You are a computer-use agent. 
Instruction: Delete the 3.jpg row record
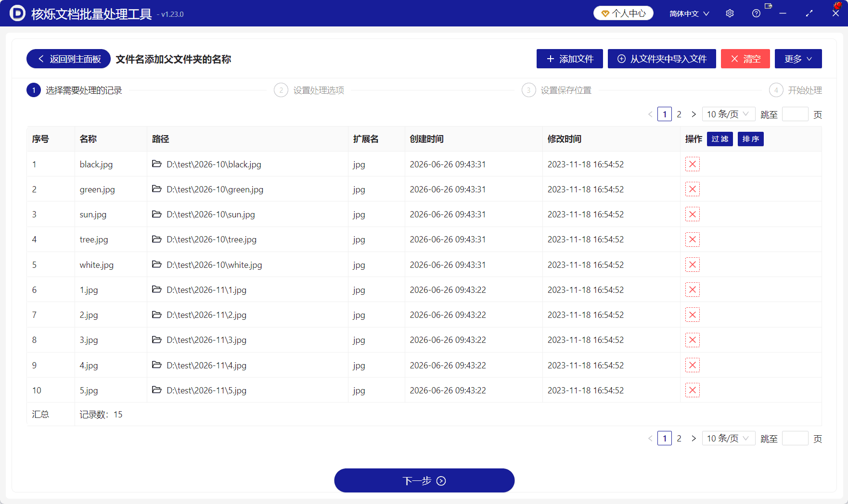(692, 340)
